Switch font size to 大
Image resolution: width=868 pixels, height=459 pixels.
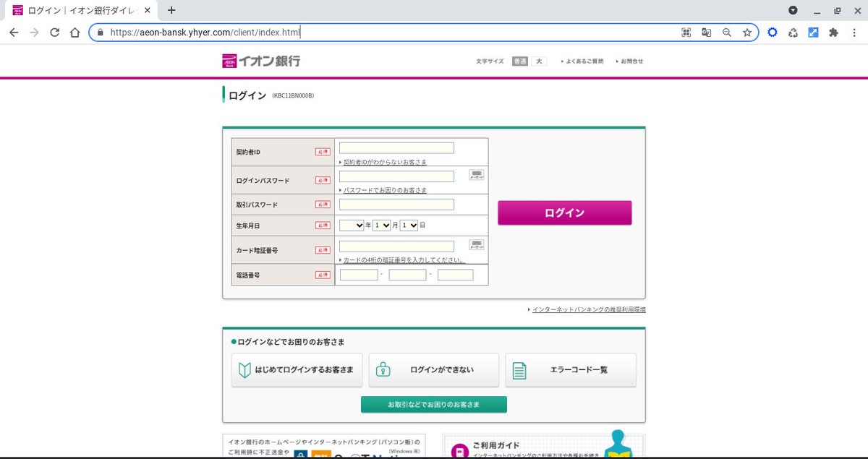(x=538, y=61)
